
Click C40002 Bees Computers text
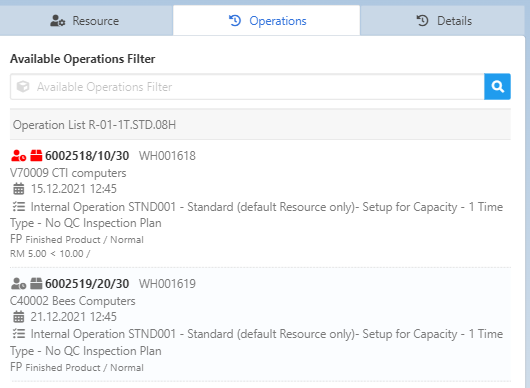click(x=73, y=301)
